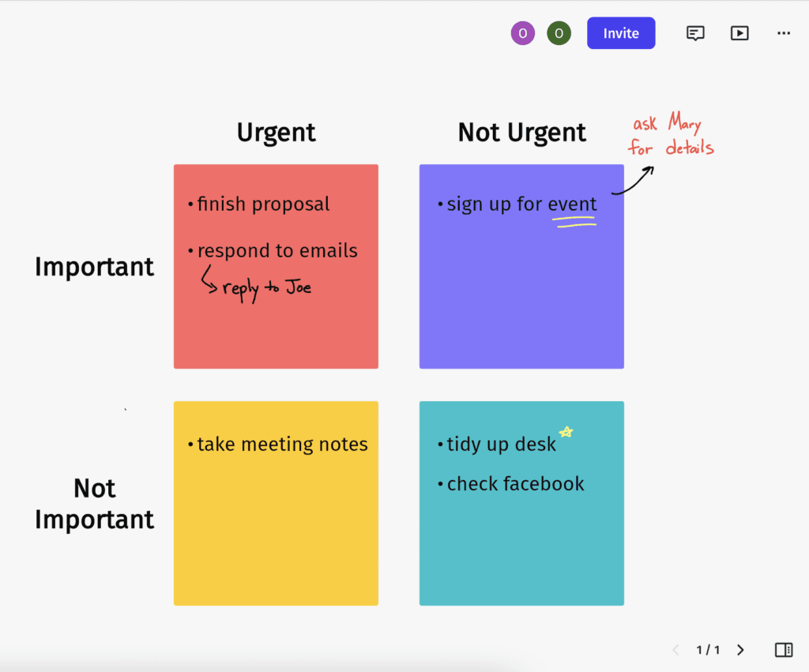Select the yellow sticky note
Image resolution: width=809 pixels, height=672 pixels.
[x=276, y=529]
